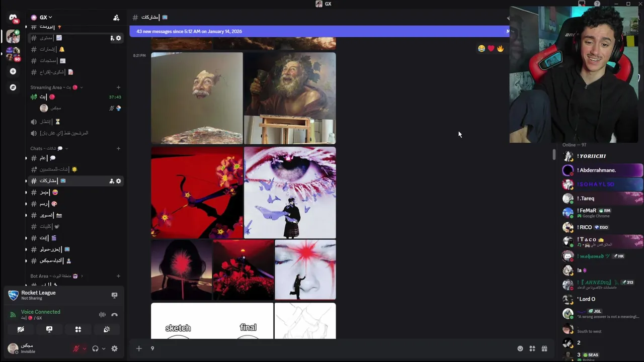Unmute the microphone

(76, 348)
